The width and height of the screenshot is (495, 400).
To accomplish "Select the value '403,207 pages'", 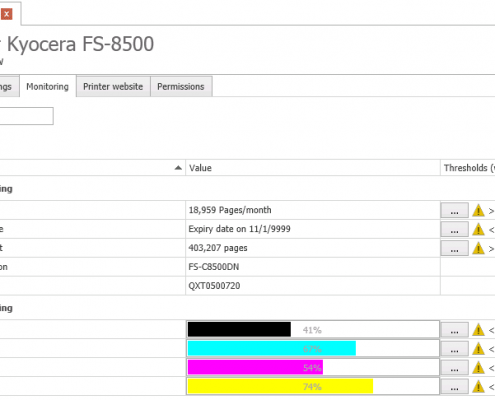I will tap(218, 248).
